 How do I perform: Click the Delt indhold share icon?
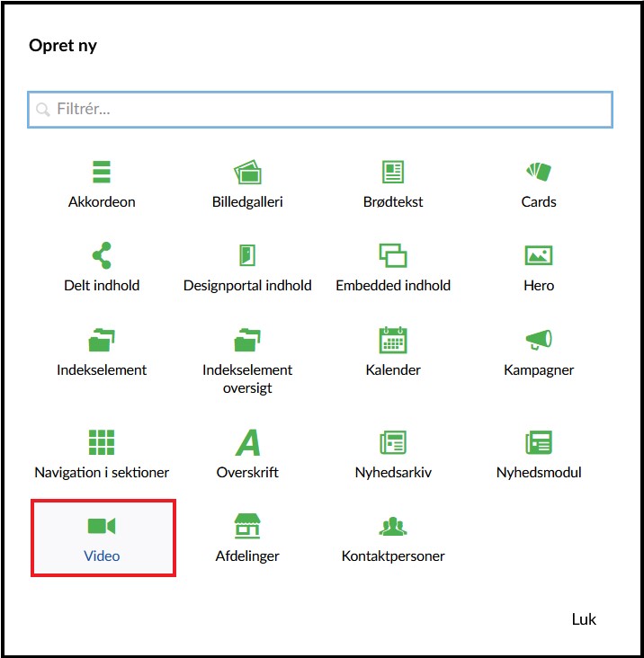point(102,255)
